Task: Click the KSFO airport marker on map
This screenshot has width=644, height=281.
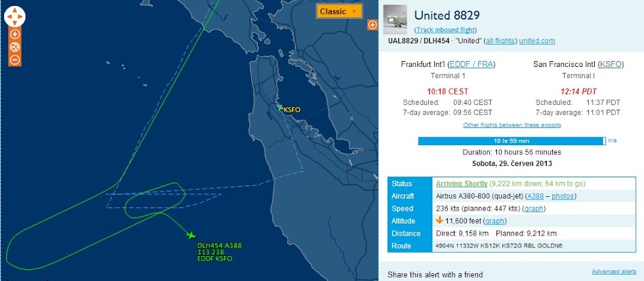Action: [x=281, y=108]
